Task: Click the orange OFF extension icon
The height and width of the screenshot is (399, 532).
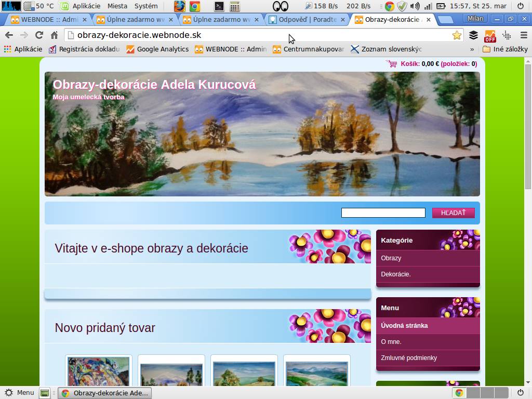Action: pos(490,36)
